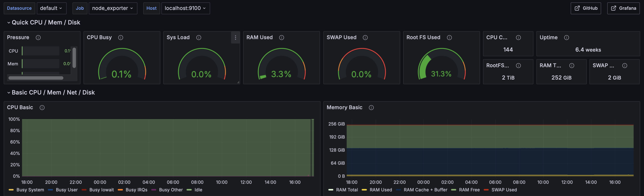Collapse the Quick CPU / Mem / Disk row
Image resolution: width=644 pixels, height=196 pixels.
(9, 23)
